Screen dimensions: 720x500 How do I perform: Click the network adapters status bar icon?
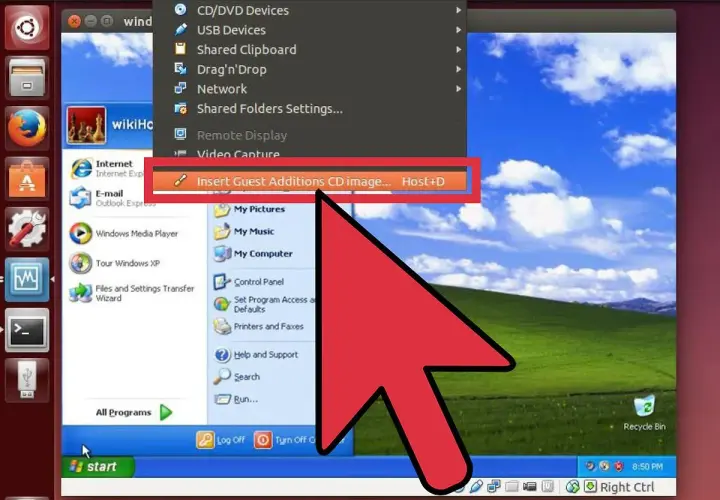pyautogui.click(x=494, y=486)
